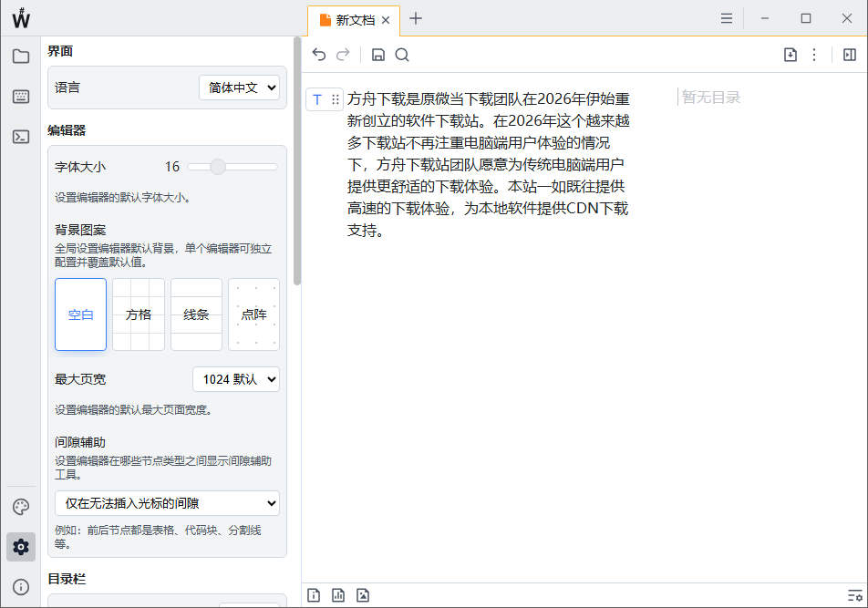Select the 线条 background pattern
This screenshot has width=868, height=608.
coord(197,314)
